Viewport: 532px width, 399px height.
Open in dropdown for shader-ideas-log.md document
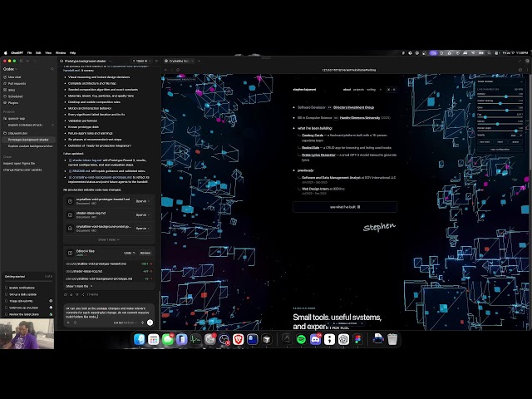[x=143, y=214]
